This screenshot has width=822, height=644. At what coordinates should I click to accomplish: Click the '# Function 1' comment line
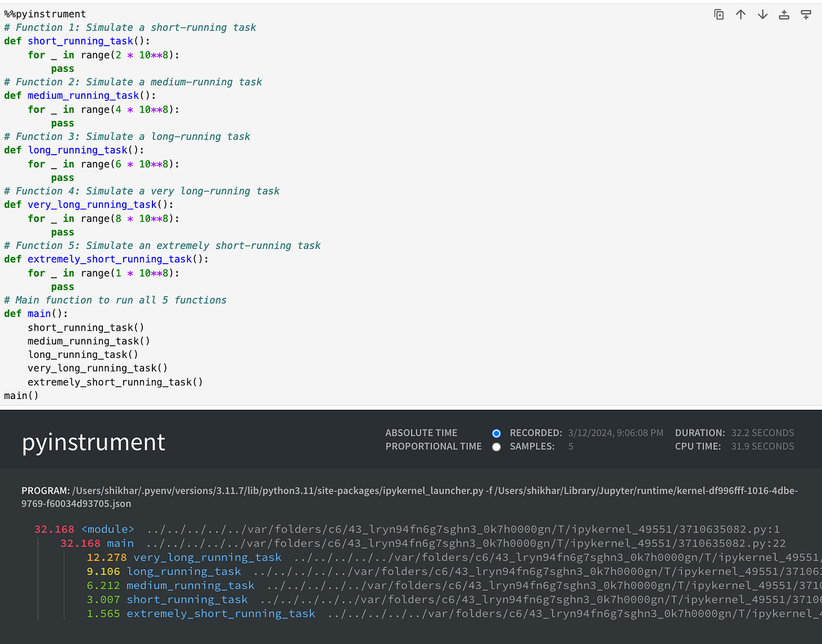click(x=130, y=28)
